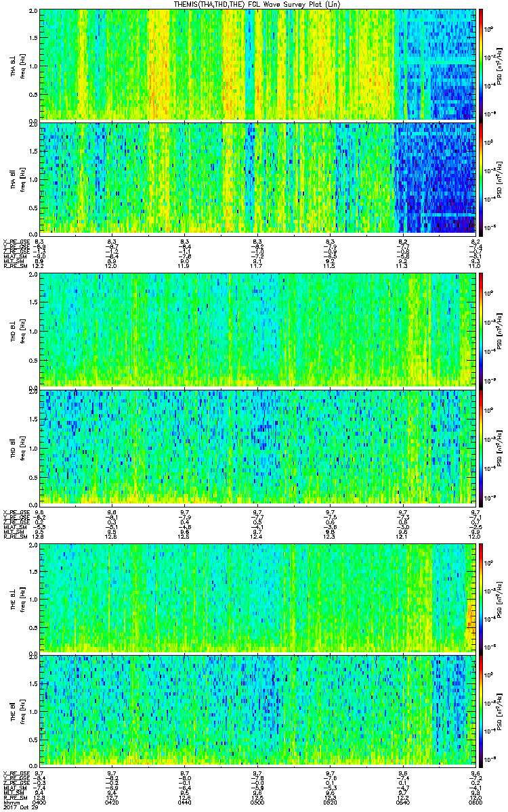Click the 2.0 tick on THA B⊥ frequency axis
This screenshot has width=508, height=812.
click(33, 12)
